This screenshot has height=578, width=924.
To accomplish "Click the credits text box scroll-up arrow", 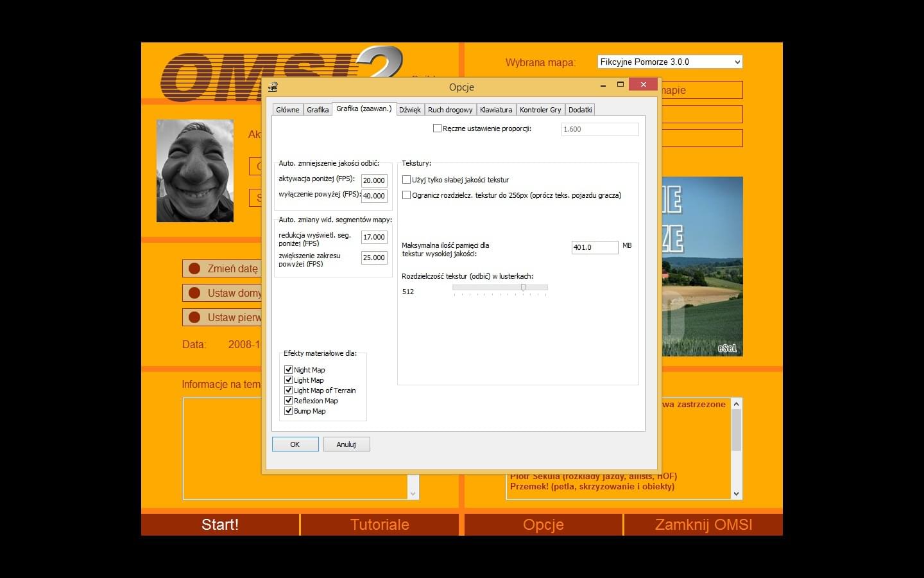I will coord(736,404).
